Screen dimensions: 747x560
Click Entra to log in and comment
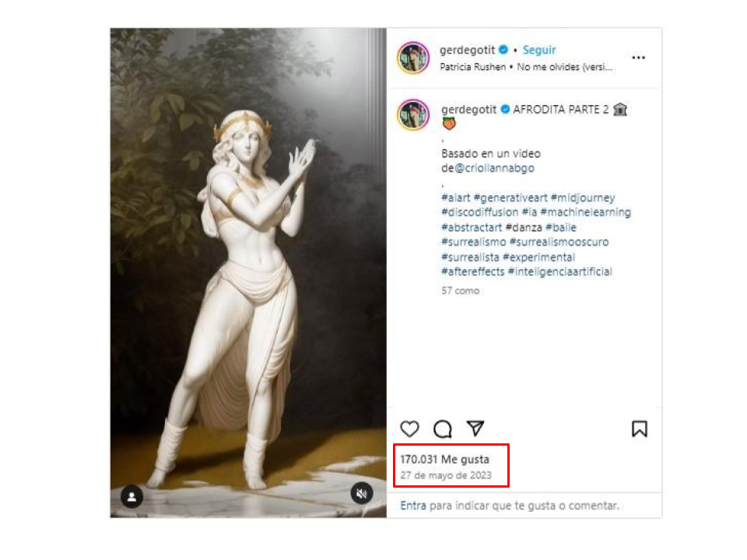point(413,506)
